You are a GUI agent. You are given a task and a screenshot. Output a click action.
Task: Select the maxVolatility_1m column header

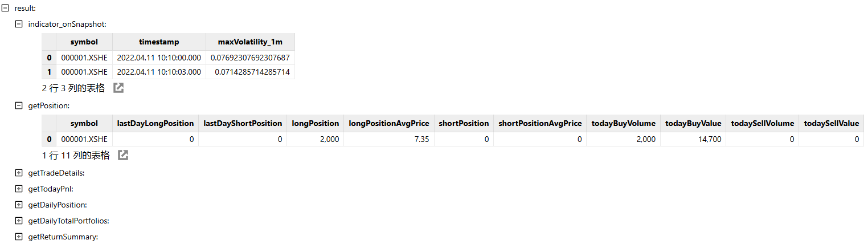coord(250,42)
